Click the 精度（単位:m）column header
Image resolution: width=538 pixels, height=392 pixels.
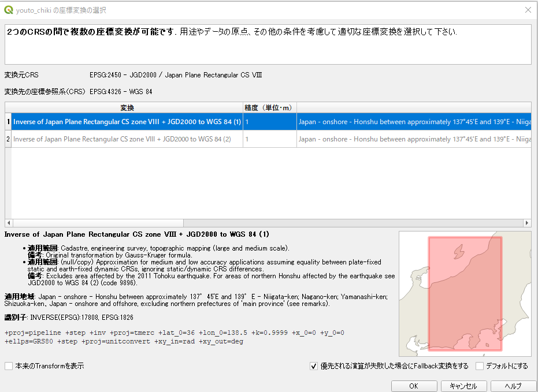(269, 107)
